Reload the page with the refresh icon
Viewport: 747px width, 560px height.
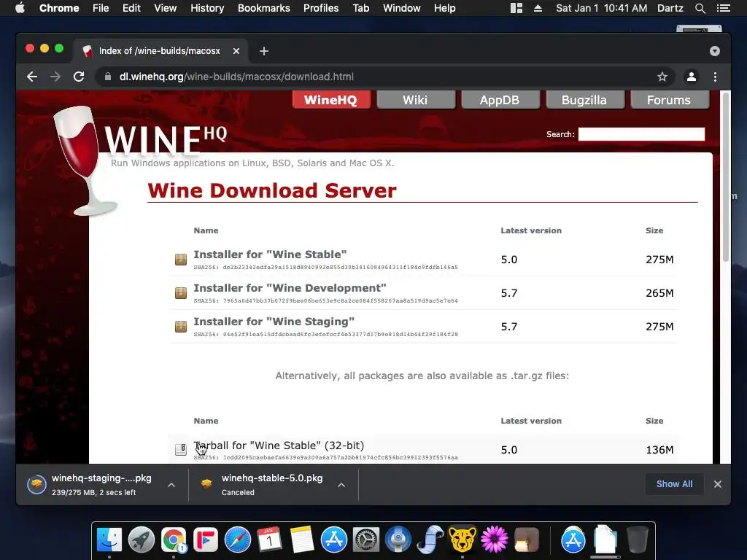point(79,77)
